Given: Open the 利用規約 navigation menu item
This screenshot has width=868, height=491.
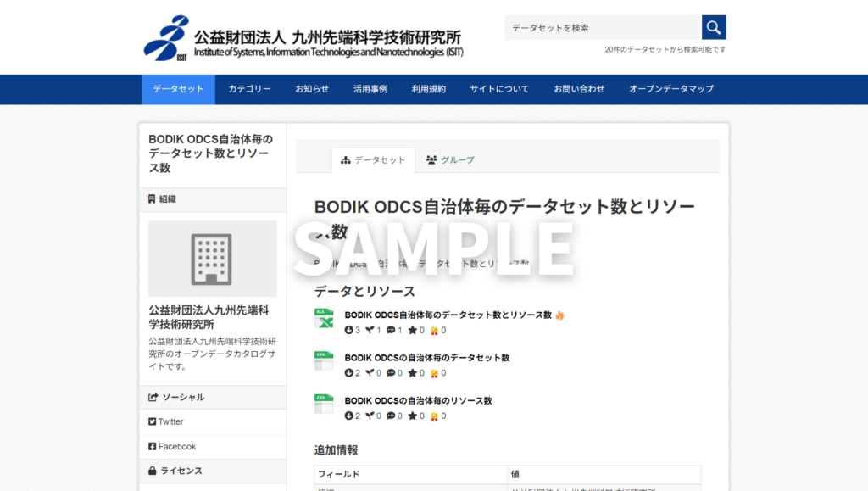Looking at the screenshot, I should tap(428, 89).
